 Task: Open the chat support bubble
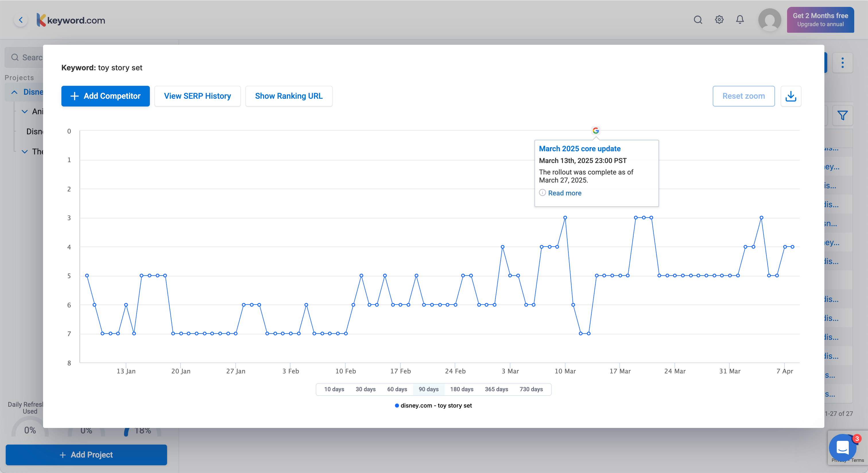pyautogui.click(x=842, y=448)
